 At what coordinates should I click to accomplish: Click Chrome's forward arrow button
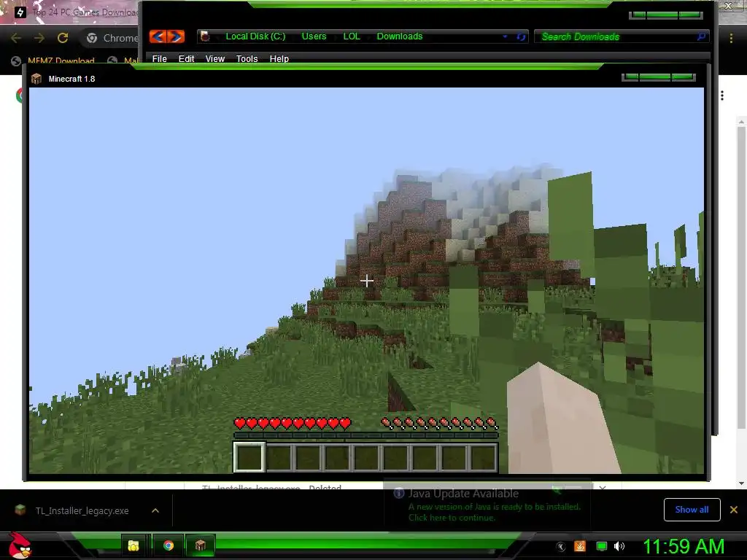[39, 38]
